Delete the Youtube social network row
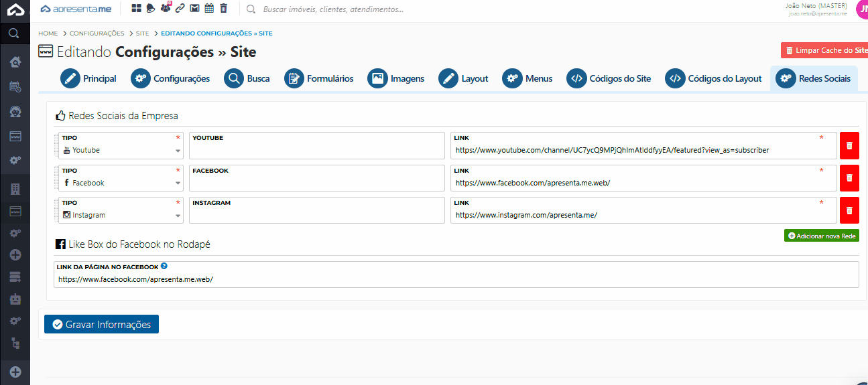 849,145
